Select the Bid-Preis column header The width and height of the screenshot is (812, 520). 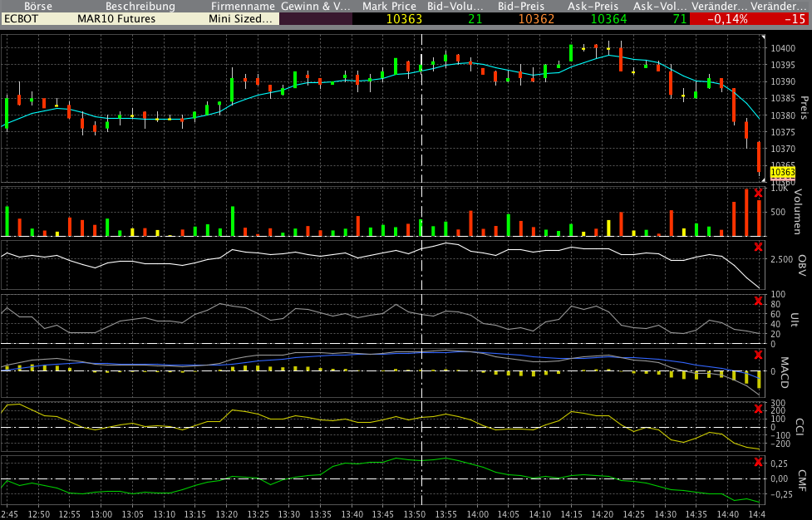(x=520, y=6)
